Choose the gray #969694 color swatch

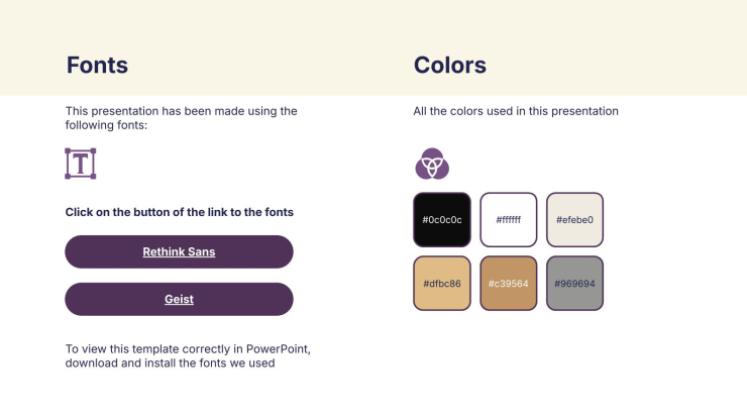click(574, 283)
